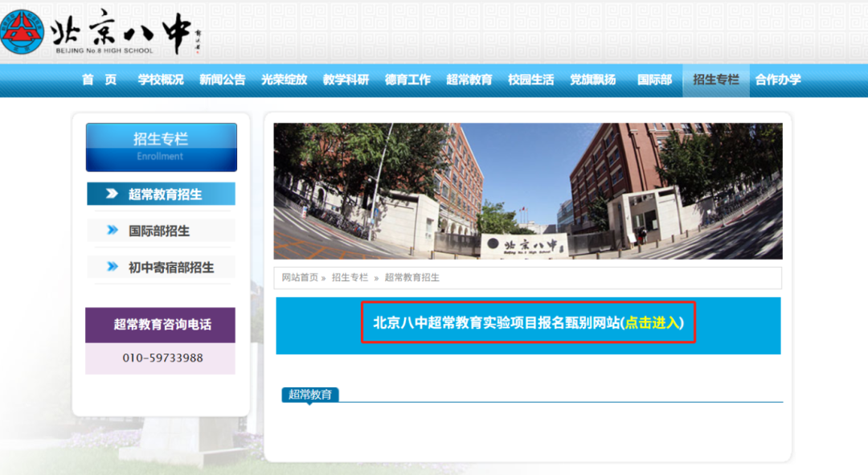The image size is (868, 475).
Task: Click the 北京八中 calligraphy school title
Action: coord(122,29)
